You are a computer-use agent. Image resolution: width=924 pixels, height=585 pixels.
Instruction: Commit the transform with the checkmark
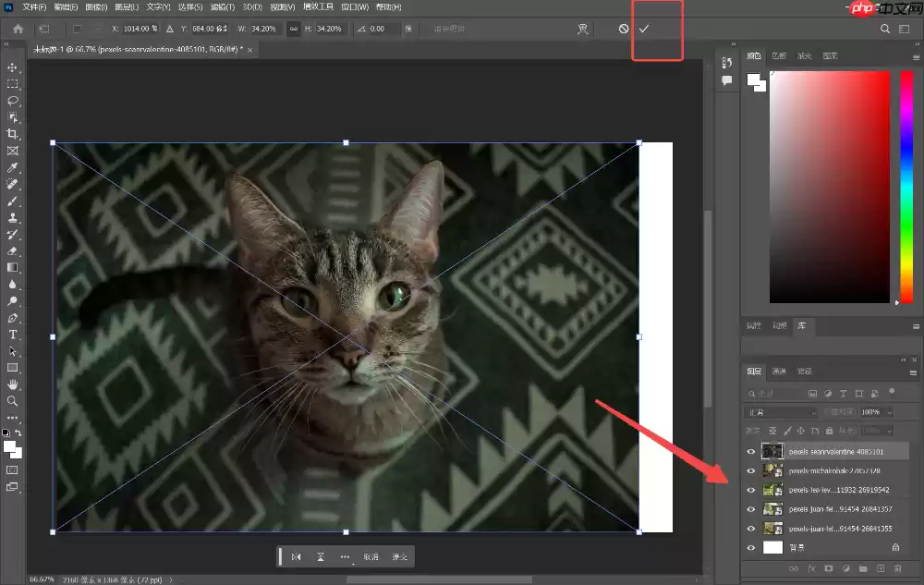(646, 28)
